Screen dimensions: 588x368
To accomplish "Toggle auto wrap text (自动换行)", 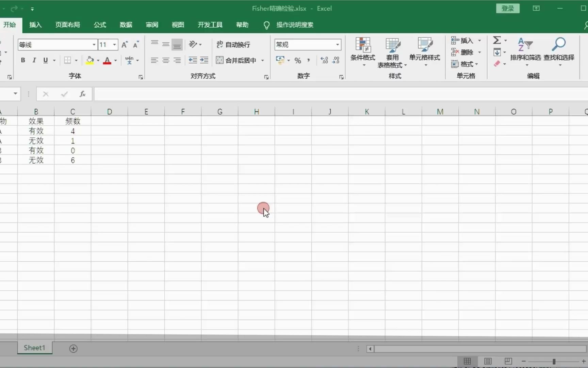I will pos(233,44).
